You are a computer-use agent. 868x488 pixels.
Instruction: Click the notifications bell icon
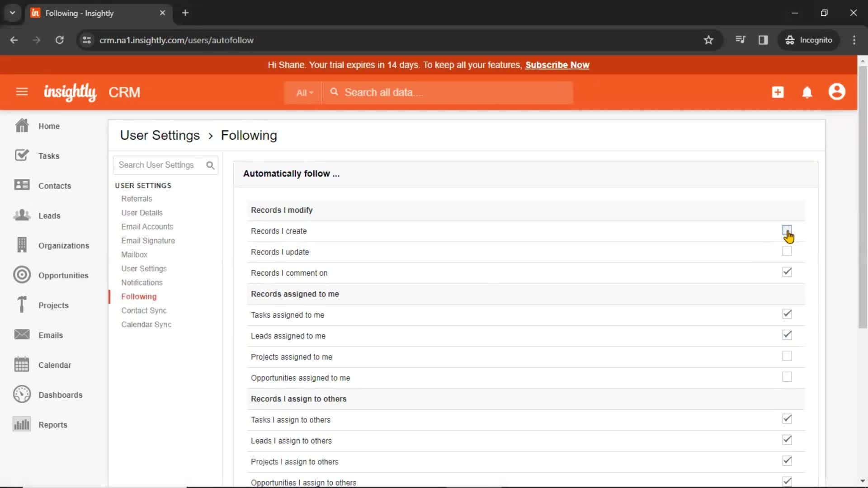click(807, 92)
